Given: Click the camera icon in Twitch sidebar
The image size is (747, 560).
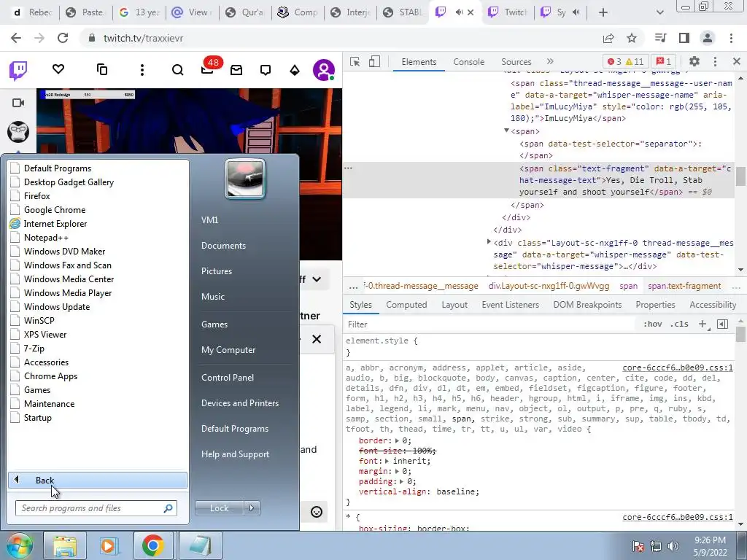Looking at the screenshot, I should pyautogui.click(x=18, y=103).
